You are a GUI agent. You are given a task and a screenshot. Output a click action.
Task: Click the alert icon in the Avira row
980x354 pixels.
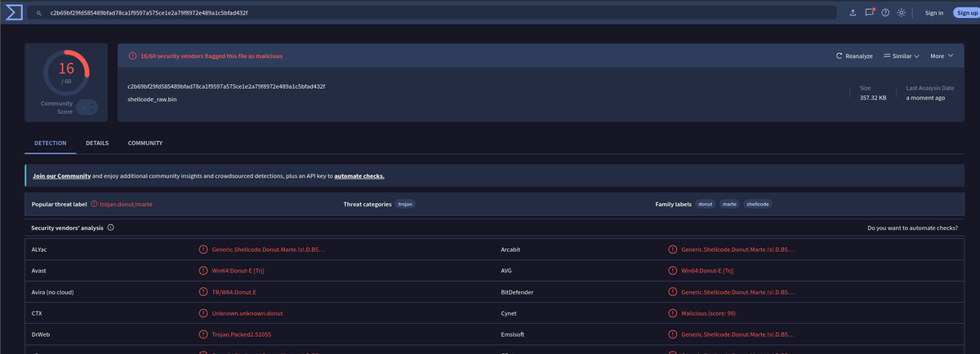(x=203, y=291)
